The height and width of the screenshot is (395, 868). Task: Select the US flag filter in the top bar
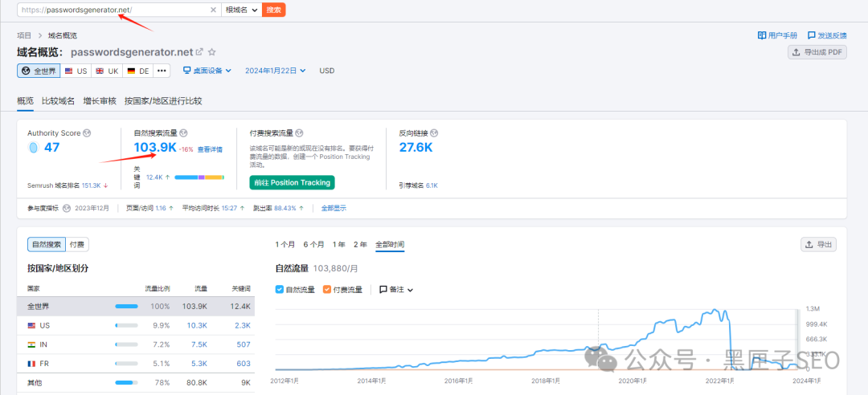(76, 71)
